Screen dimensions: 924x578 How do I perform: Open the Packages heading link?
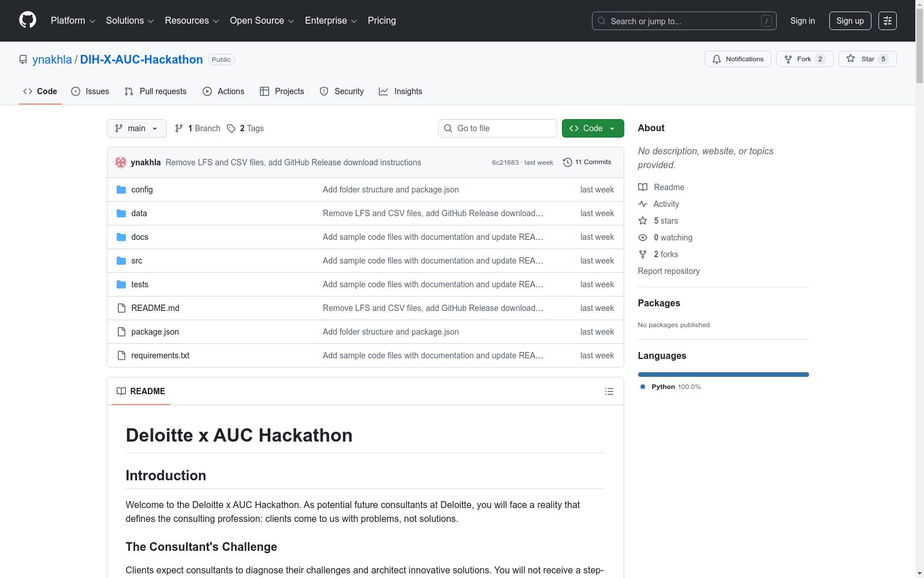pyautogui.click(x=659, y=303)
